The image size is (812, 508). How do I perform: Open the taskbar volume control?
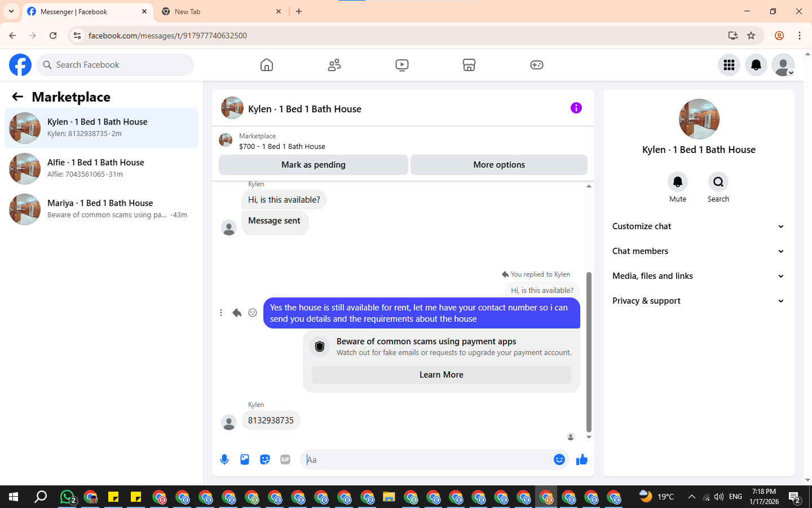(x=718, y=497)
